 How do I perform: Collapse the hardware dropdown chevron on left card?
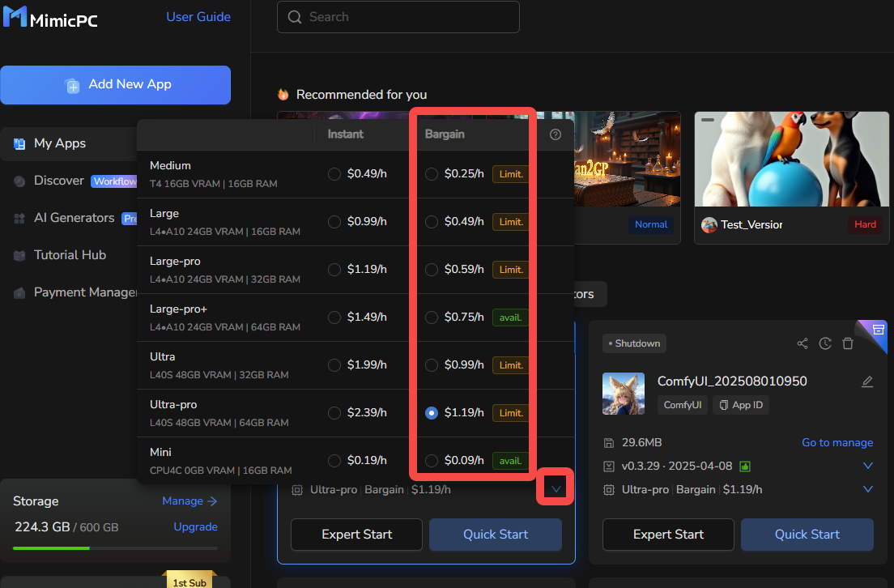pyautogui.click(x=556, y=488)
